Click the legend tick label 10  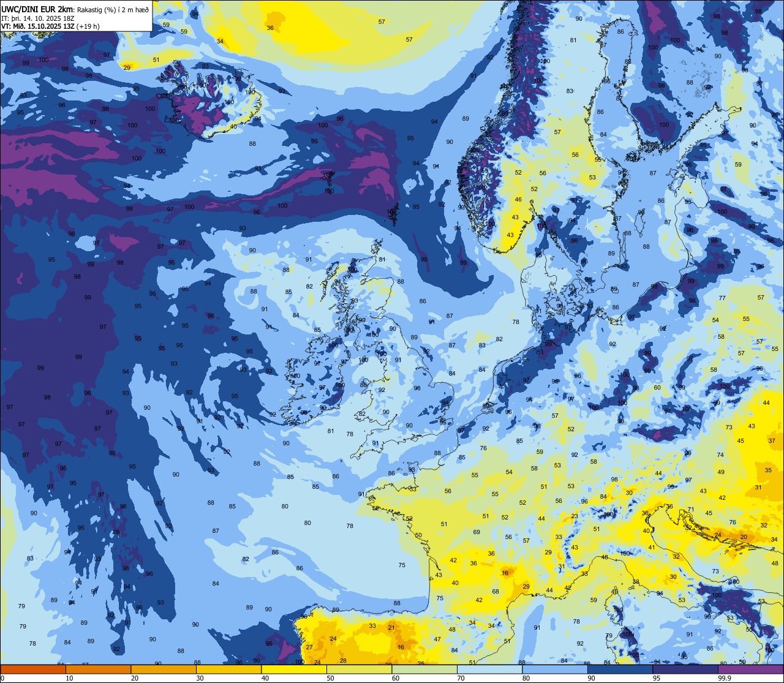pos(69,678)
